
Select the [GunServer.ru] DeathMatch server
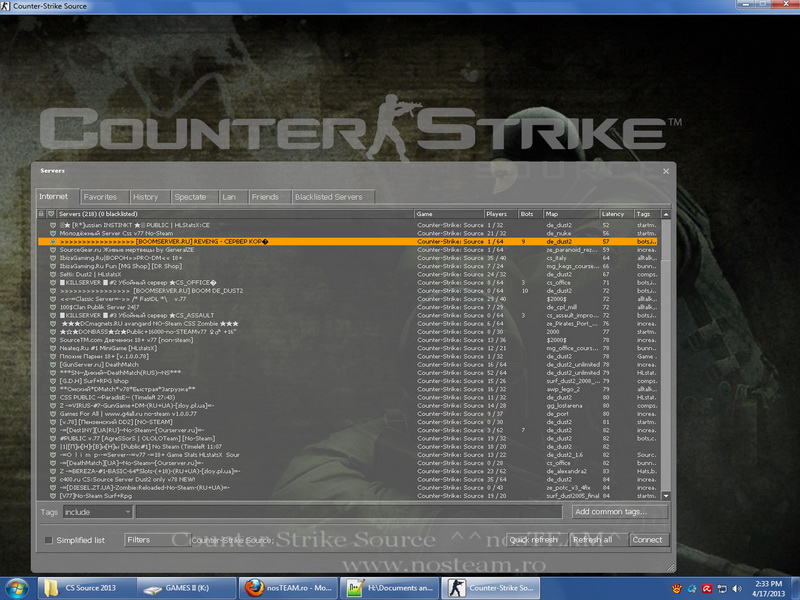pyautogui.click(x=348, y=364)
